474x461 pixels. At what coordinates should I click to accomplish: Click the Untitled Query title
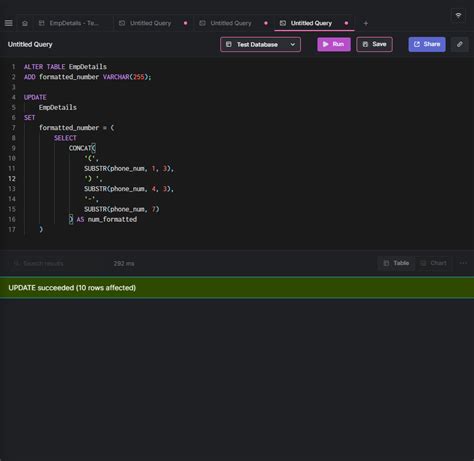point(30,44)
